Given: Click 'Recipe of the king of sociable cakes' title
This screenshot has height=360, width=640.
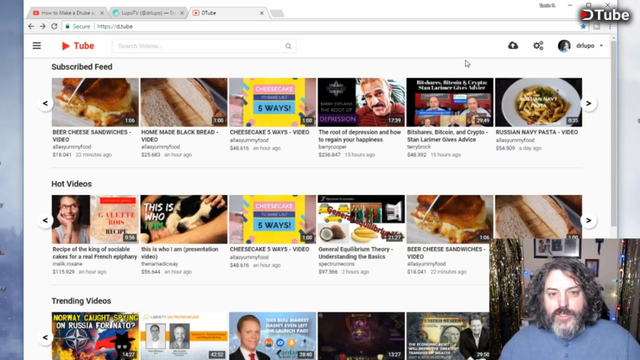Looking at the screenshot, I should click(95, 253).
